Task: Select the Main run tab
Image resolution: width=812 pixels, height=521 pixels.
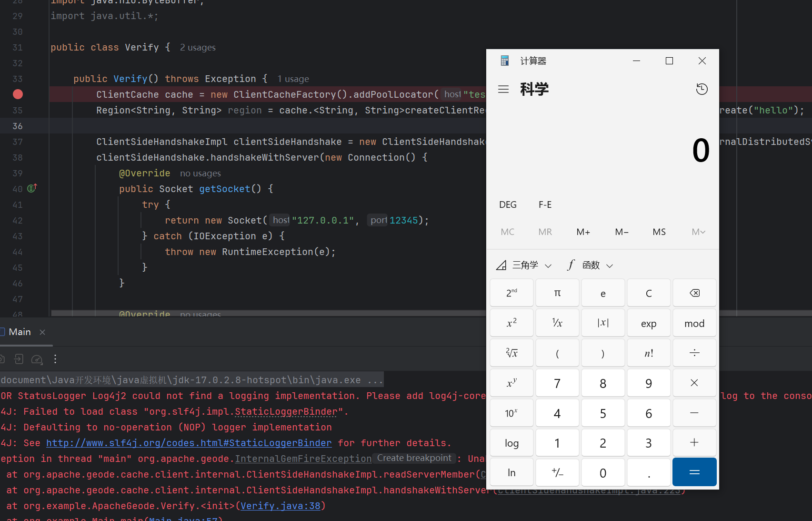Action: point(20,332)
